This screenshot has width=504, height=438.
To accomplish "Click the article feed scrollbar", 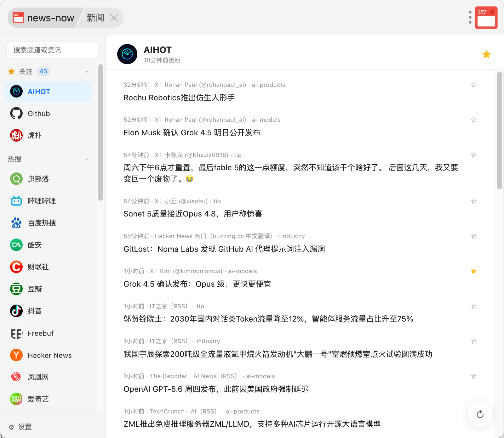I will point(499,130).
